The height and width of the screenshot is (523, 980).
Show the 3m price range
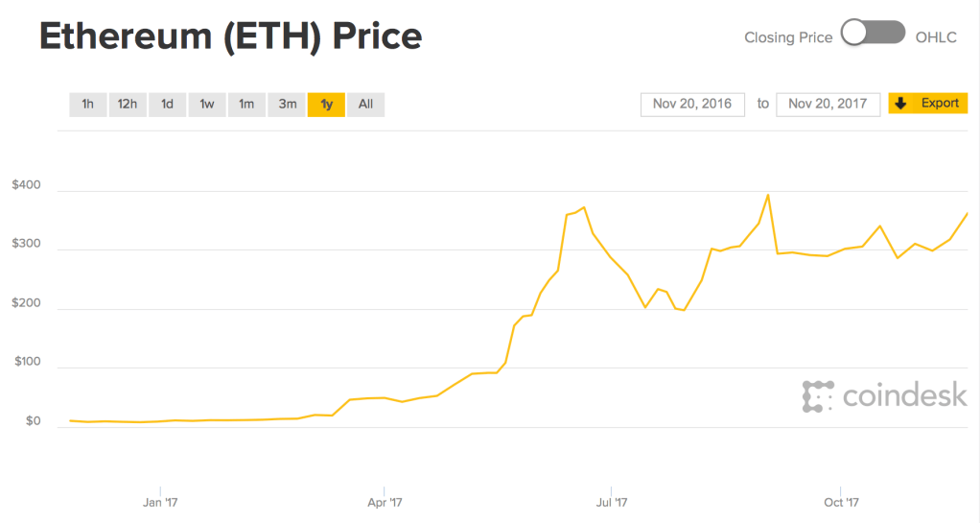(287, 104)
